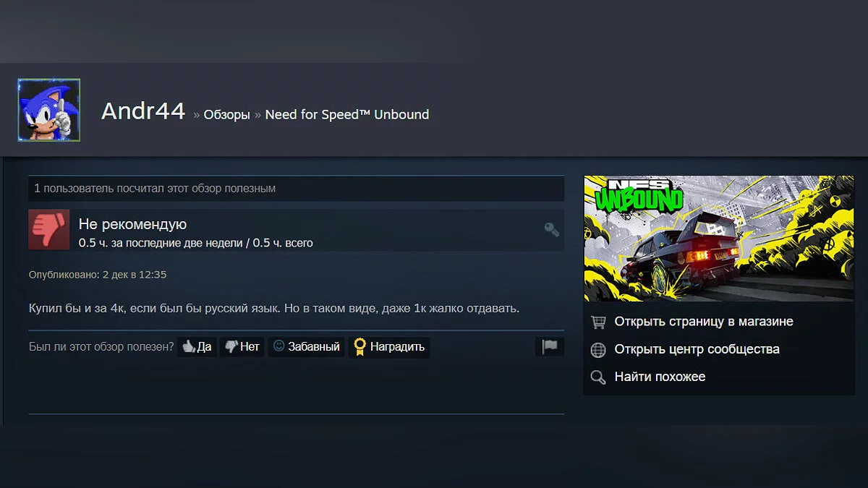
Task: Vote Да on the review's helpfulness
Action: point(197,347)
